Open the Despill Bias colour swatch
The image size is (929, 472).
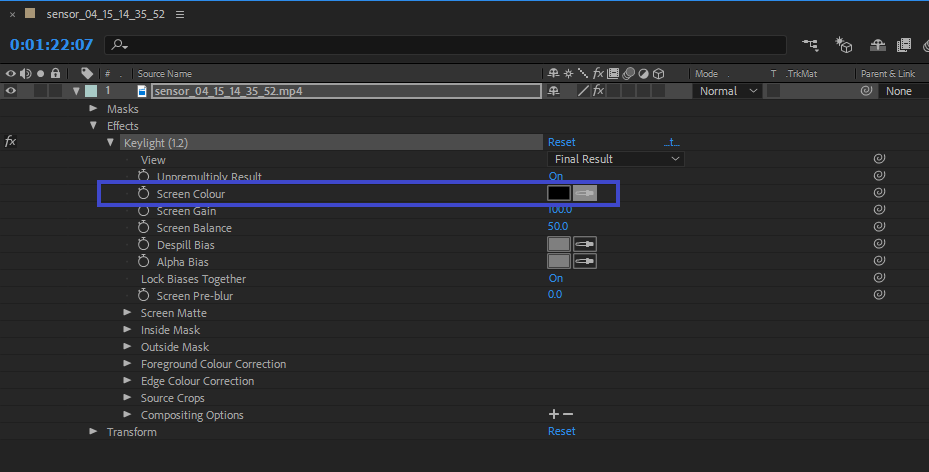click(x=559, y=244)
